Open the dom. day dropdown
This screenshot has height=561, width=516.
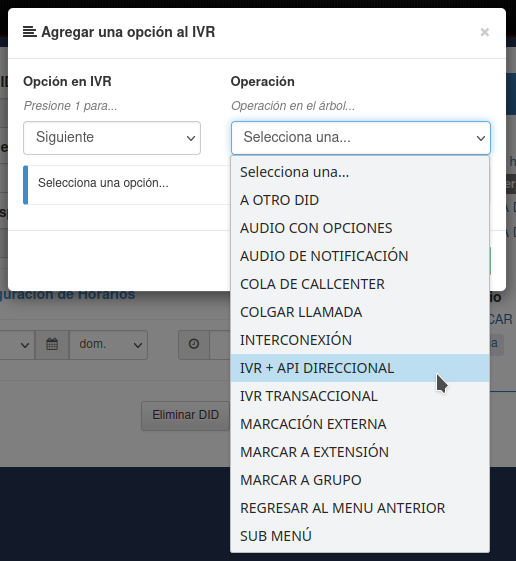click(108, 345)
